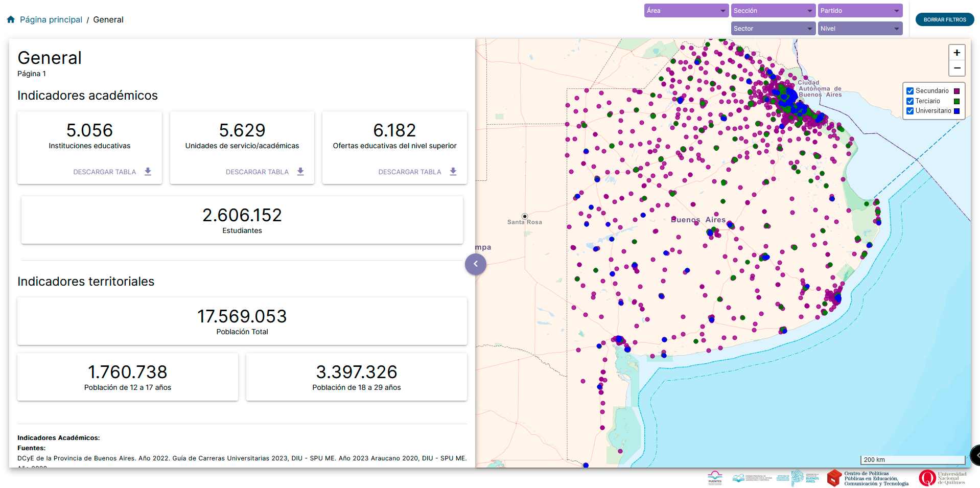Download Instituciones educativas table icon
The image size is (980, 488).
click(148, 172)
